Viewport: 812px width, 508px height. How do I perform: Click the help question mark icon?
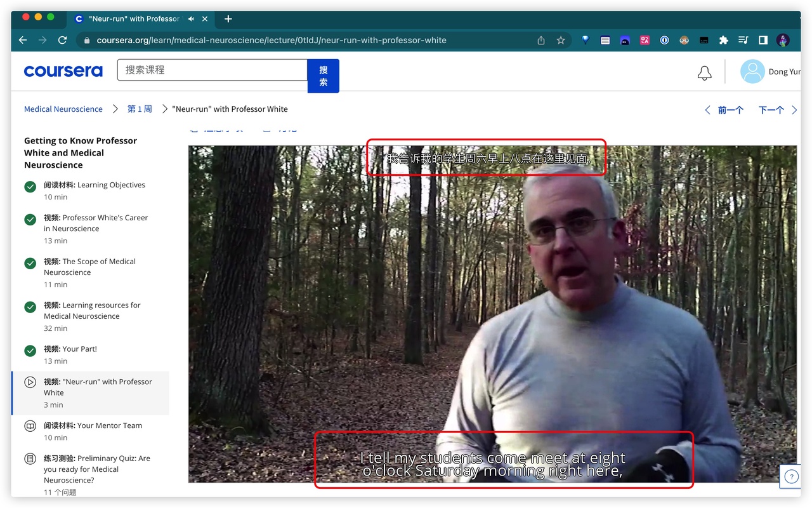coord(791,477)
